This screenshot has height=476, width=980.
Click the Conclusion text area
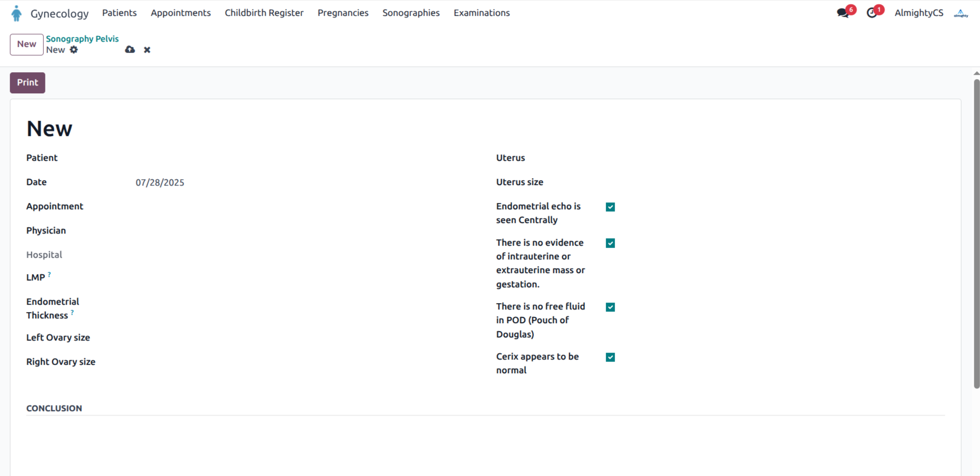(x=485, y=445)
